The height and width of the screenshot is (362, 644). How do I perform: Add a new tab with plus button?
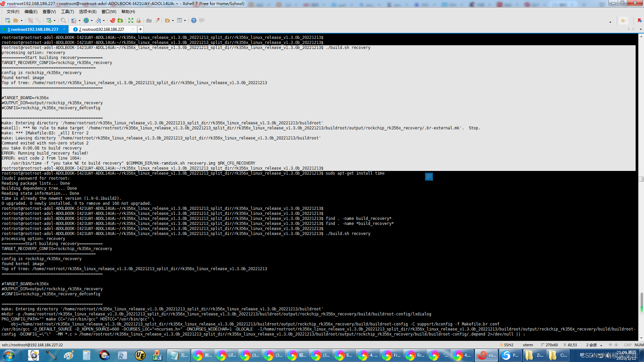tap(141, 29)
